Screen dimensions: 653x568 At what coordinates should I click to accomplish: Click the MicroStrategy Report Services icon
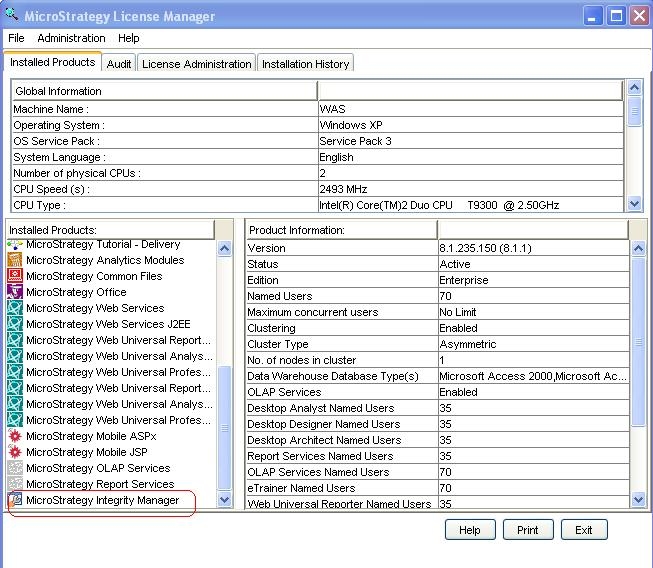[15, 484]
